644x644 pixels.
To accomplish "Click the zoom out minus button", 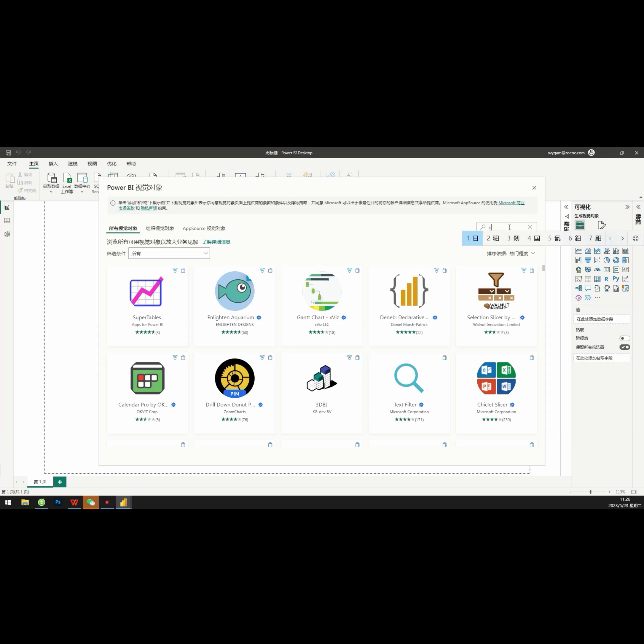I will click(x=571, y=492).
